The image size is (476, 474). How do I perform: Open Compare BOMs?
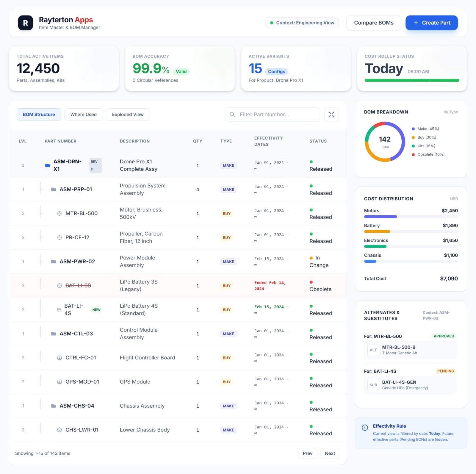[x=373, y=23]
